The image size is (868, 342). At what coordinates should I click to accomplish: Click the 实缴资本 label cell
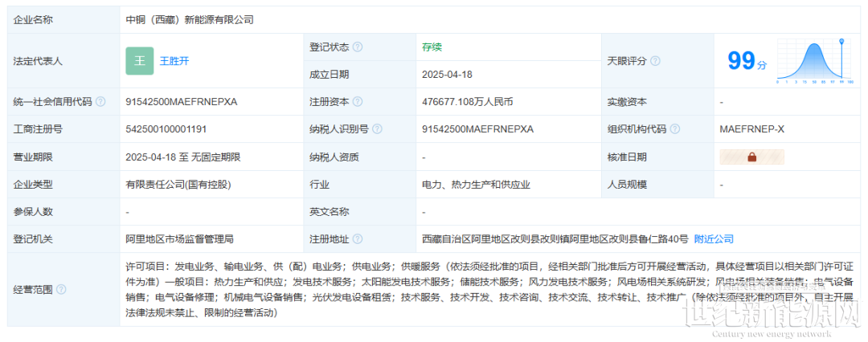[x=657, y=102]
